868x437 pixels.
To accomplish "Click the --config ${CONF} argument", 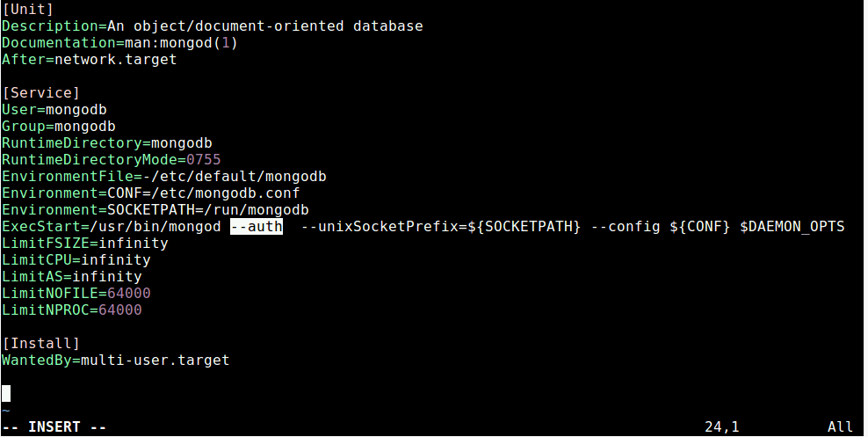I will [x=661, y=227].
